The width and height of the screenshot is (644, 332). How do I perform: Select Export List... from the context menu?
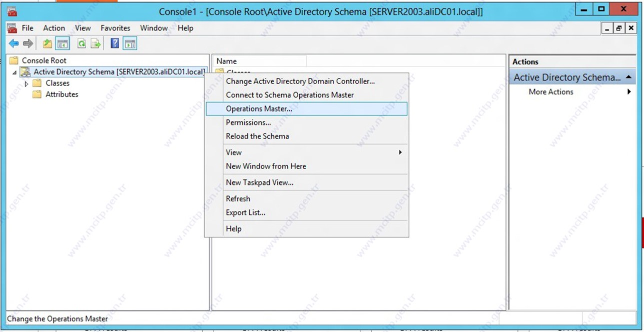tap(307, 212)
